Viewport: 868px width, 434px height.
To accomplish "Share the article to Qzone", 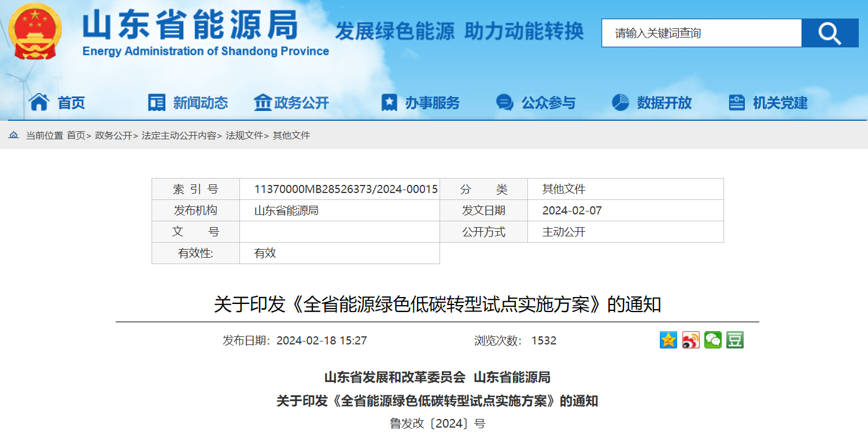I will [x=668, y=340].
